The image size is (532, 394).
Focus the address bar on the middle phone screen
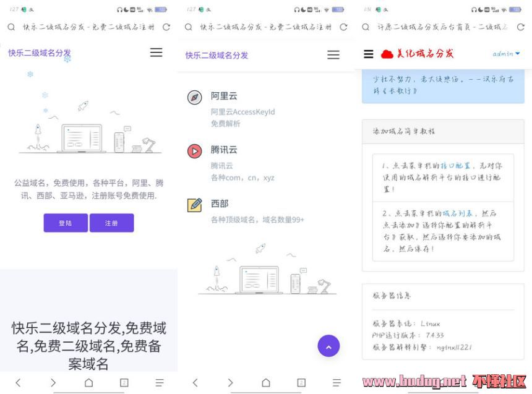pos(265,27)
